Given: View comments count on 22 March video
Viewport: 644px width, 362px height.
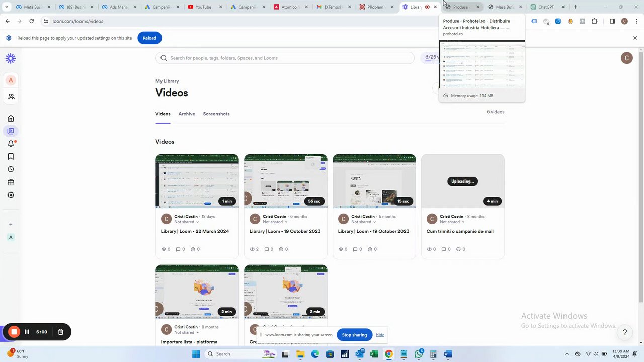Looking at the screenshot, I should point(181,249).
